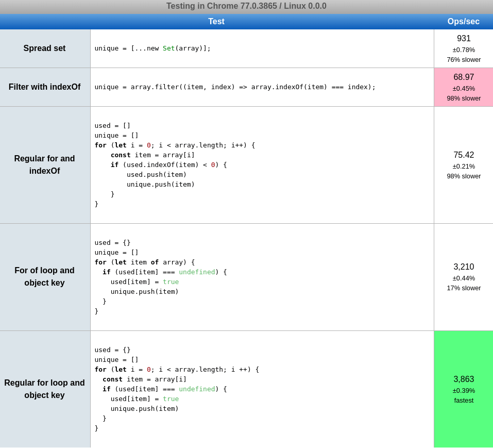493x448 pixels.
Task: Click the 'Ops/sec' column header
Action: [464, 21]
